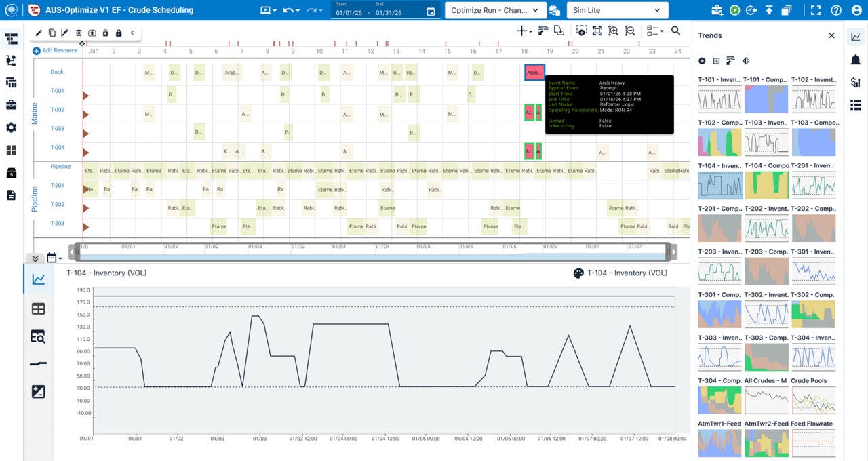
Task: Click the zoom-in magnifier icon
Action: [613, 31]
